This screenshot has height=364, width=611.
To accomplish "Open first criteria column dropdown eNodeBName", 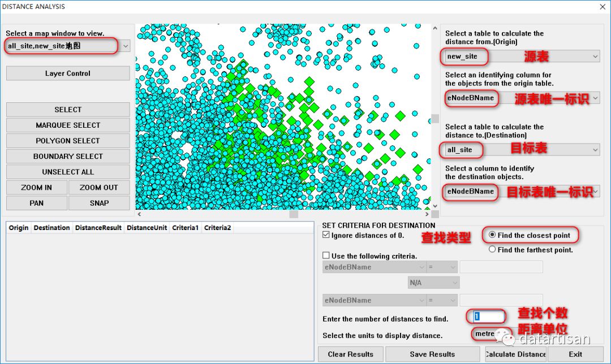I will point(374,267).
